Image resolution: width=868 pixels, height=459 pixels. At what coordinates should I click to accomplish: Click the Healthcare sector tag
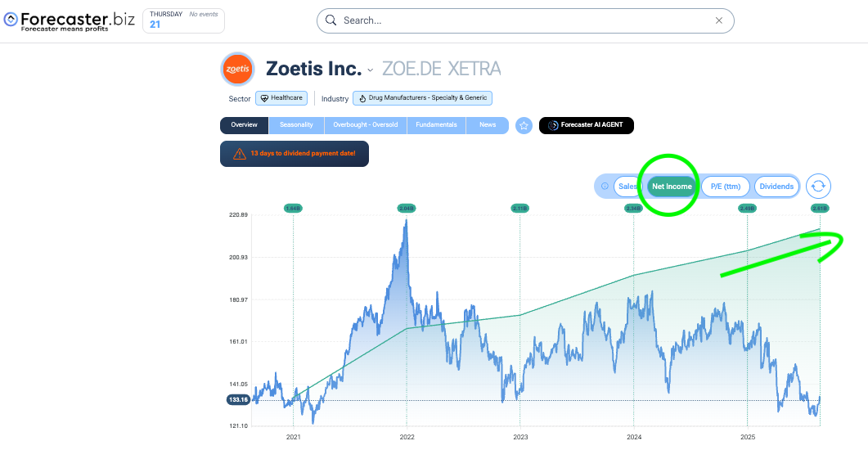[x=281, y=98]
